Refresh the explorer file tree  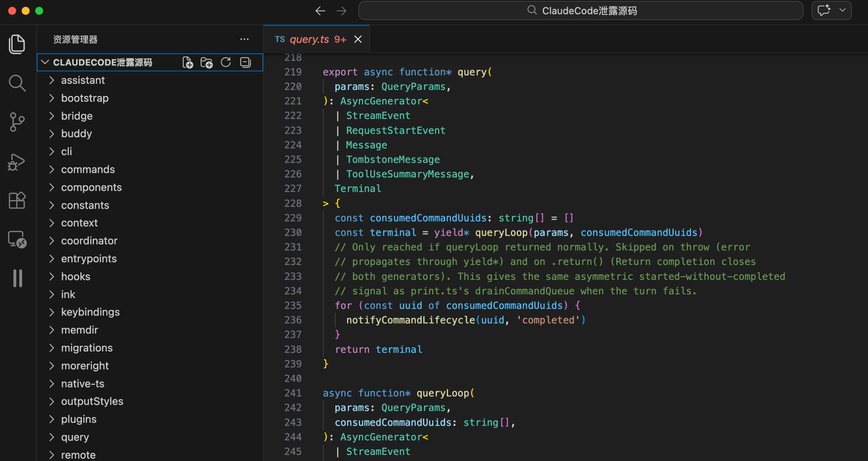point(226,62)
